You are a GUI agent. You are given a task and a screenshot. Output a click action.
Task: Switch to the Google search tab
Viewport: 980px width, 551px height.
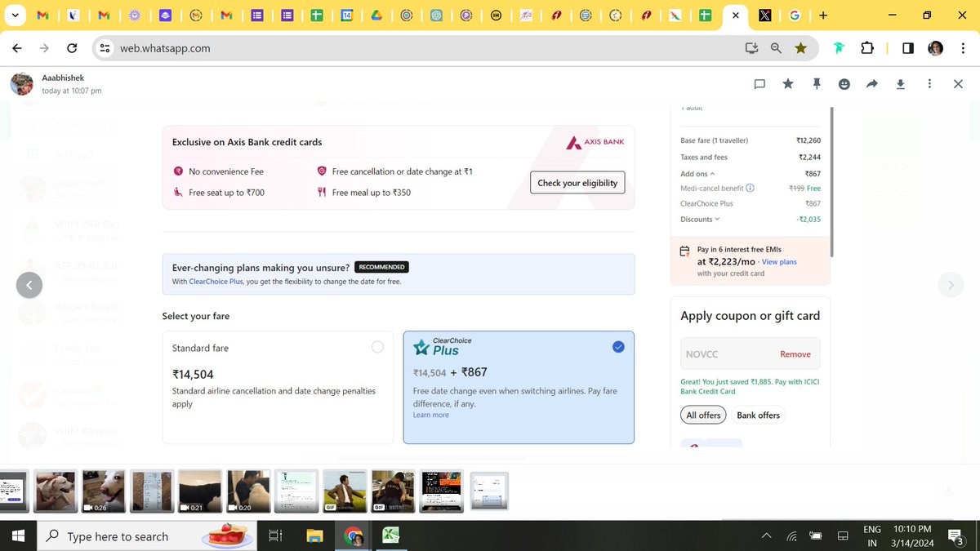click(794, 15)
